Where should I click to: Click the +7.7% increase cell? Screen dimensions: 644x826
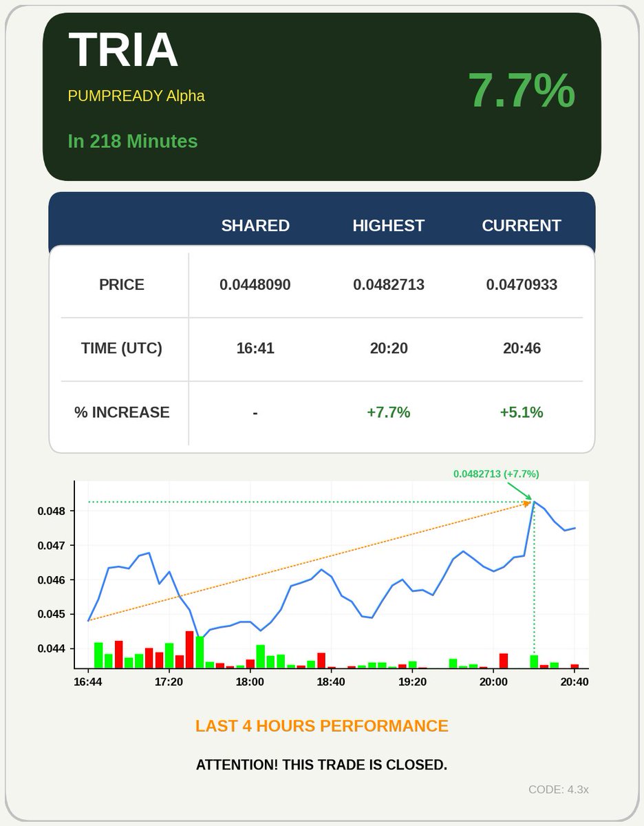click(389, 412)
